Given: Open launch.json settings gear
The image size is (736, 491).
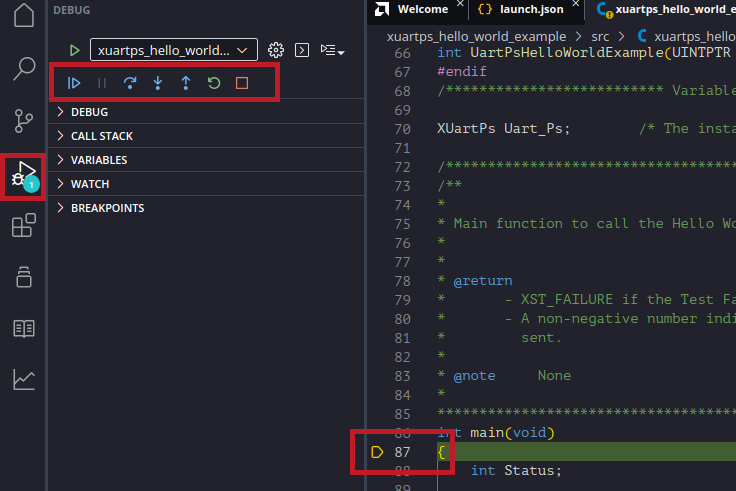Looking at the screenshot, I should point(276,50).
